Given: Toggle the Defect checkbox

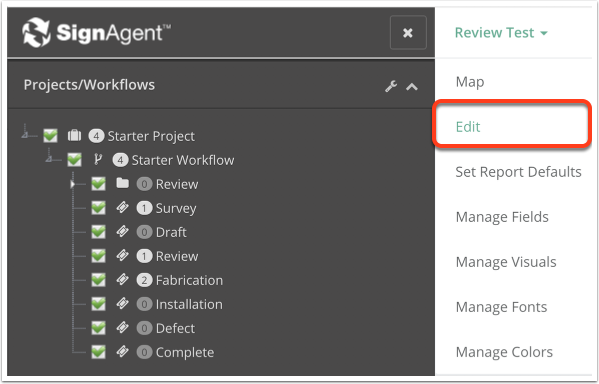Looking at the screenshot, I should [99, 328].
